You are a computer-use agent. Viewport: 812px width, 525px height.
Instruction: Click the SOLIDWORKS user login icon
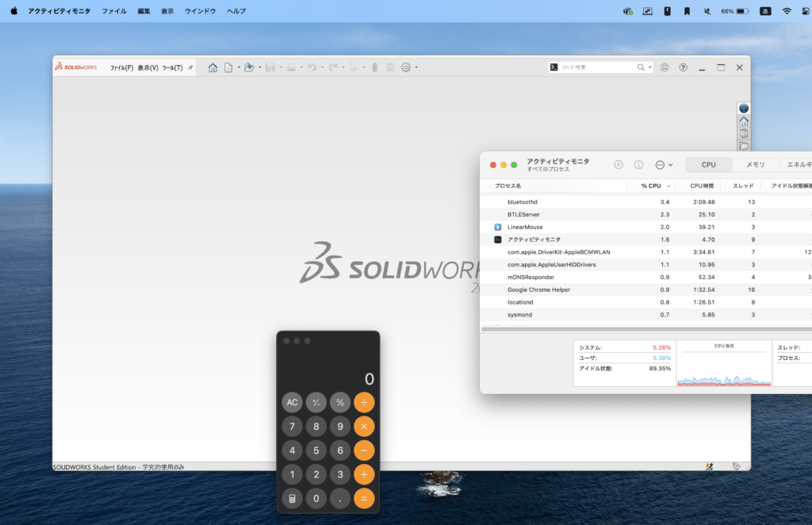tap(665, 67)
